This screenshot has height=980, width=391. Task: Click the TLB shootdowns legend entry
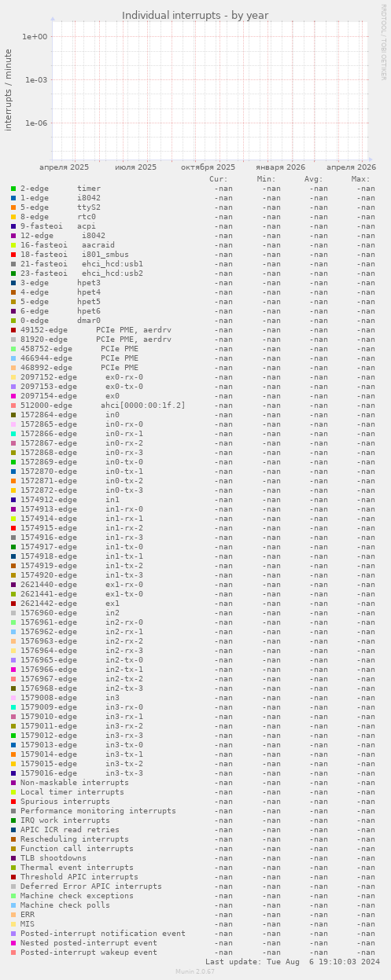[x=53, y=858]
